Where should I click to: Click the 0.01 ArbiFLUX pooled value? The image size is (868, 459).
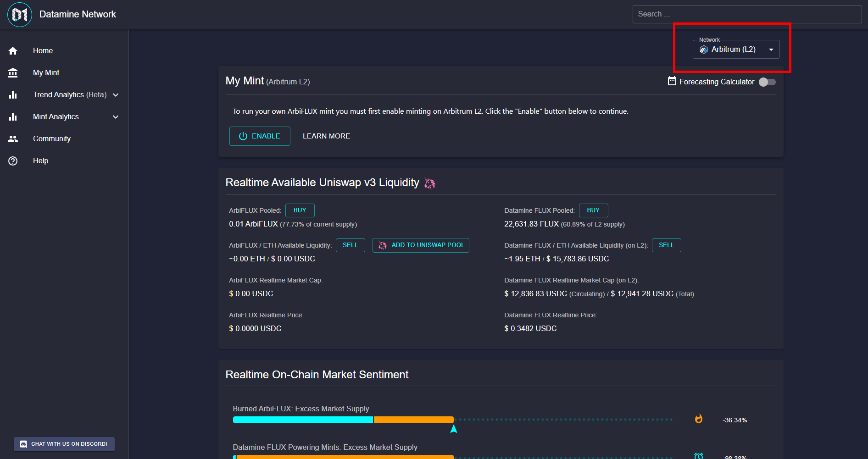coord(253,224)
